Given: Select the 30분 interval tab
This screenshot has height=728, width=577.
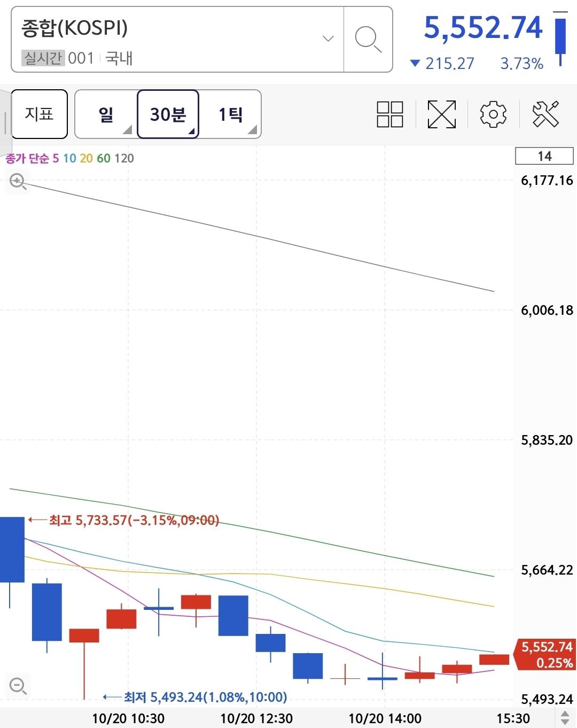Looking at the screenshot, I should click(x=168, y=114).
